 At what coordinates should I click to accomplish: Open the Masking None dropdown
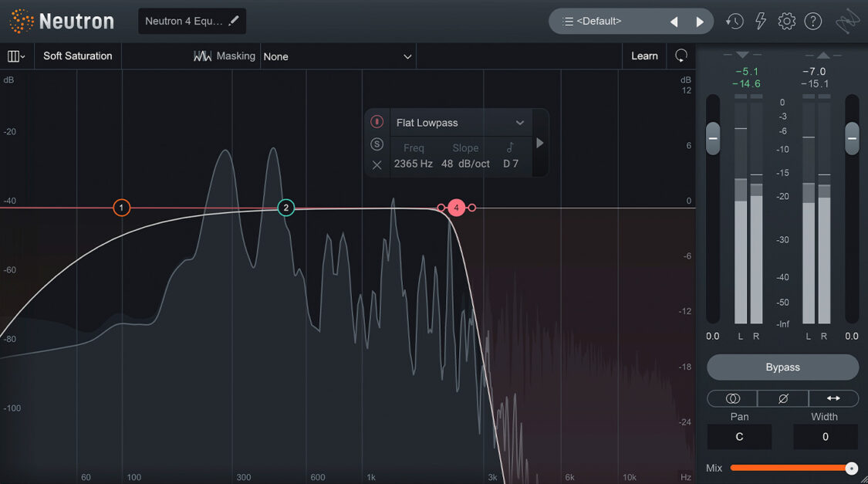pos(337,56)
